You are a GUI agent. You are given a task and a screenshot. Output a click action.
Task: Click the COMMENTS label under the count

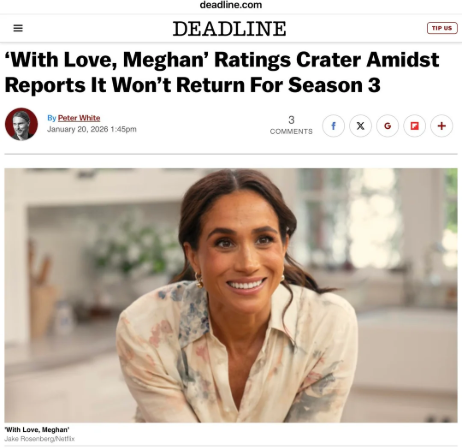[291, 132]
